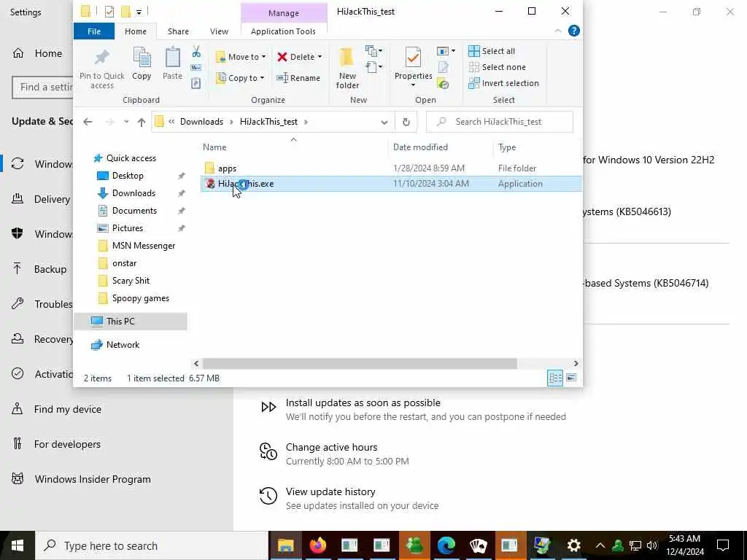The width and height of the screenshot is (747, 560).
Task: Switch to the View tab
Action: [x=219, y=31]
